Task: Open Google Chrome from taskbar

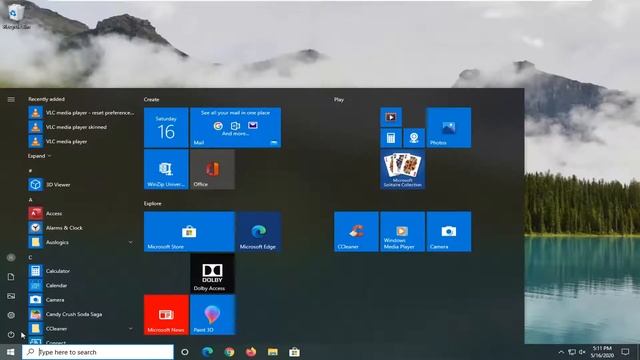Action: 229,352
